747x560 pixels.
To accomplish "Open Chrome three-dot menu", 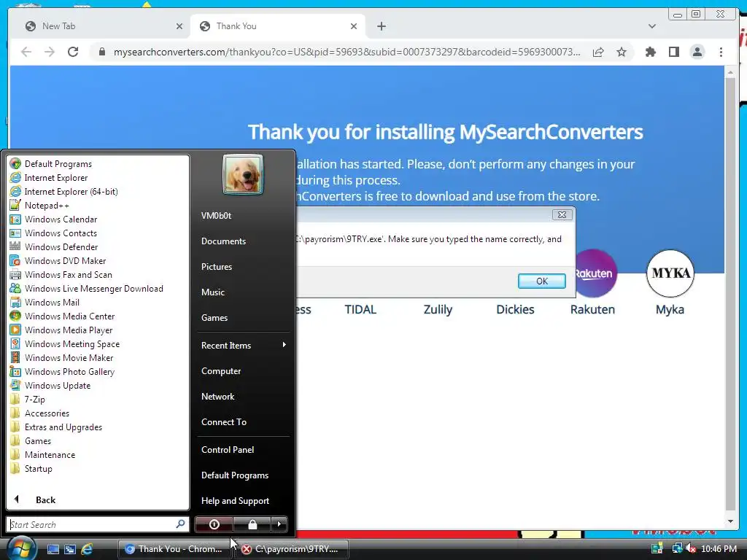I will coord(721,52).
